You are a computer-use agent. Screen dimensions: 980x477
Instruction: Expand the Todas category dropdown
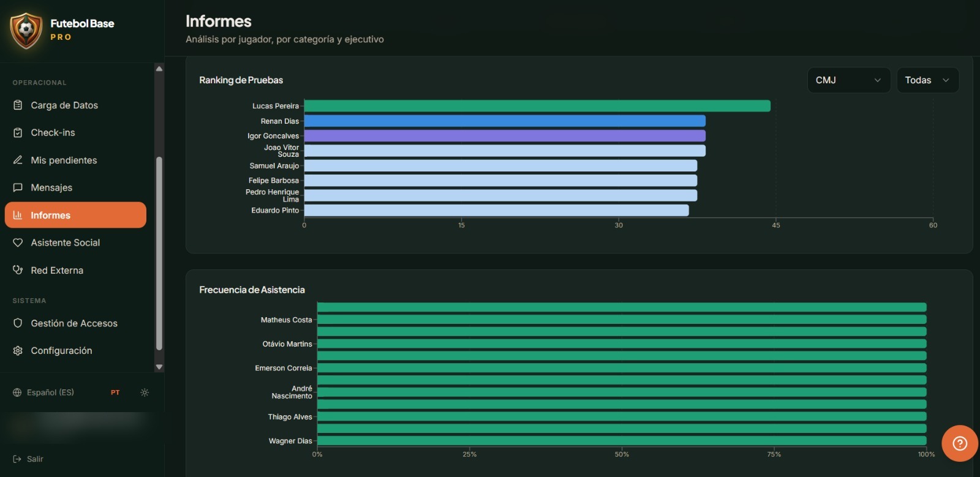tap(927, 80)
